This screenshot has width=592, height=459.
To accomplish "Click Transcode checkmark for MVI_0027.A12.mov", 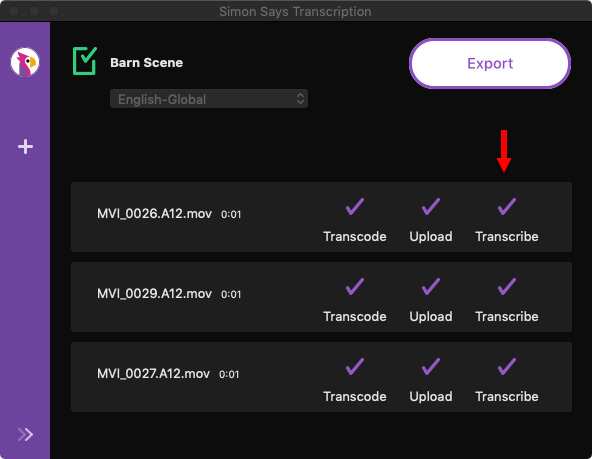I will 355,367.
